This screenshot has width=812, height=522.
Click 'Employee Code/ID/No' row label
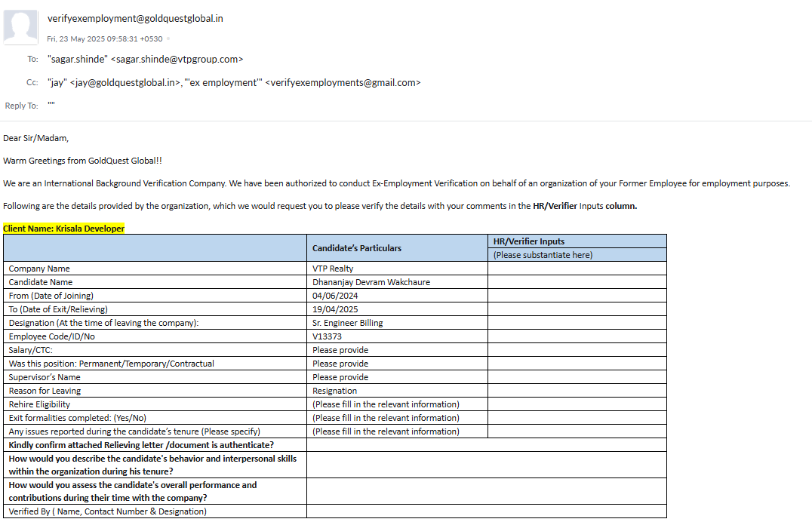point(51,336)
